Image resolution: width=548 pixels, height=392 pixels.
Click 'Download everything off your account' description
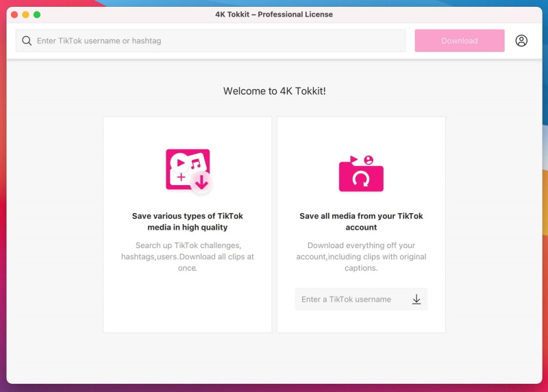point(361,257)
